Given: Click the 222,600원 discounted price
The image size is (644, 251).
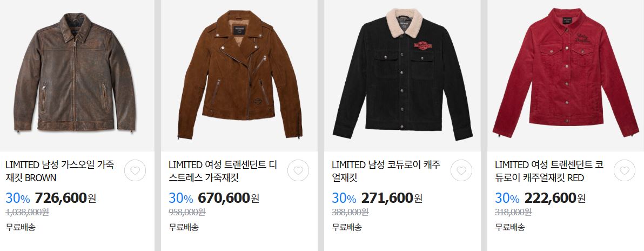Looking at the screenshot, I should tap(555, 198).
